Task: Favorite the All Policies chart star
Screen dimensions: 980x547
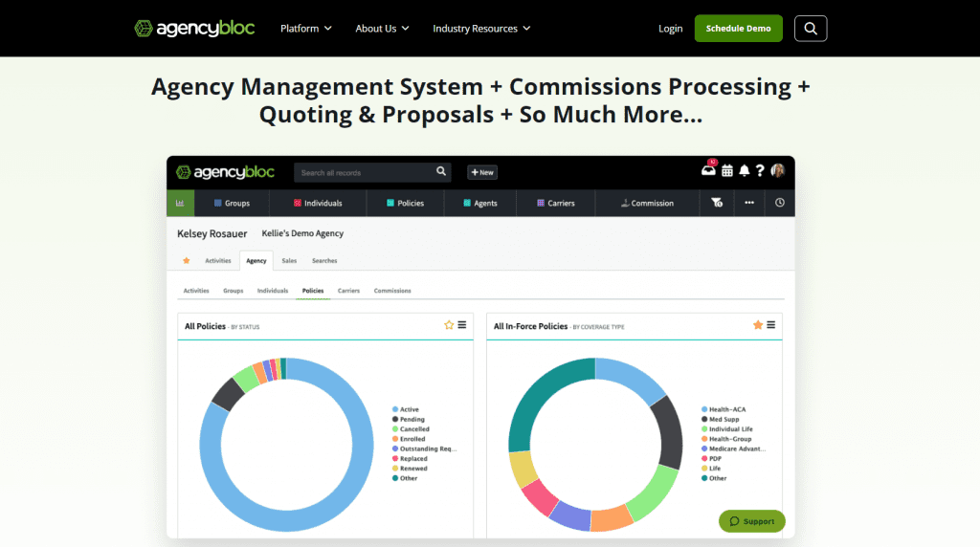Action: click(x=449, y=325)
